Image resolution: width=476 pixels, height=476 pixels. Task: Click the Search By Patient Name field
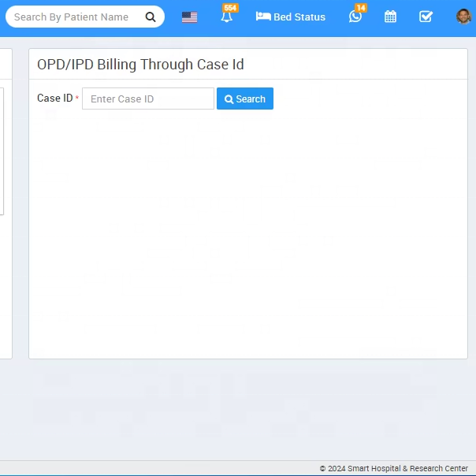tap(75, 17)
